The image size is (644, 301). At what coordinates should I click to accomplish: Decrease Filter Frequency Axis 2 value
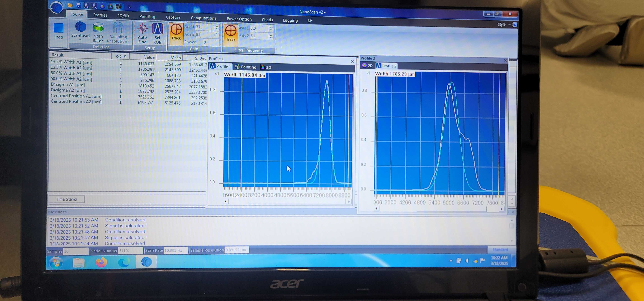pyautogui.click(x=271, y=38)
